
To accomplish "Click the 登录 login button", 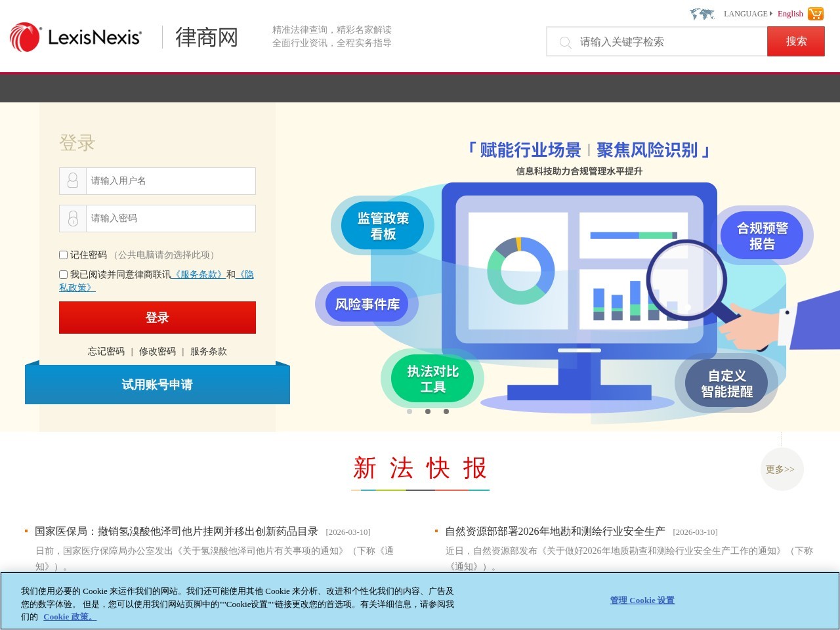I will 157,317.
